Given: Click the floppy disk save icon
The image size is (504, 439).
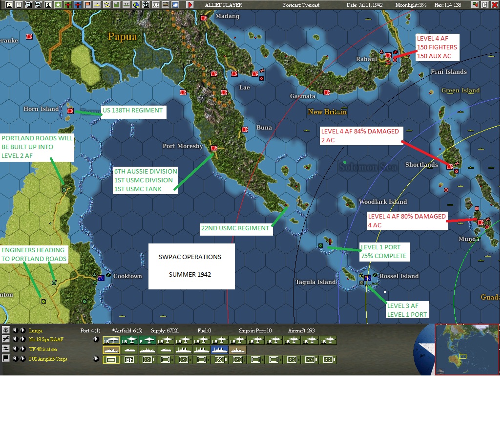Looking at the screenshot, I should (x=9, y=5).
